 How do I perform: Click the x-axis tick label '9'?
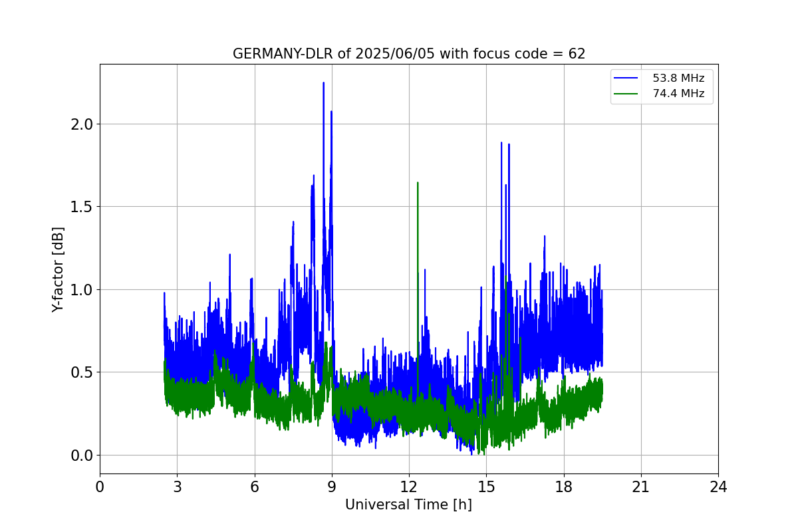332,487
